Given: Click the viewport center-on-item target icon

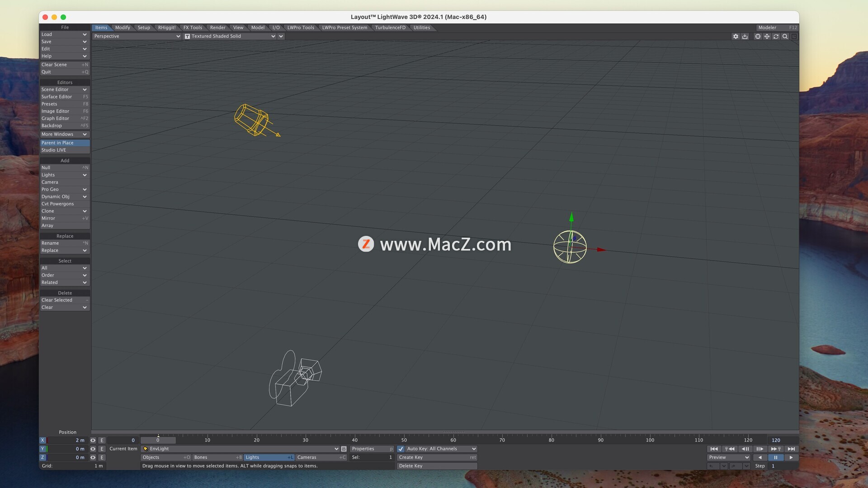Looking at the screenshot, I should [758, 37].
